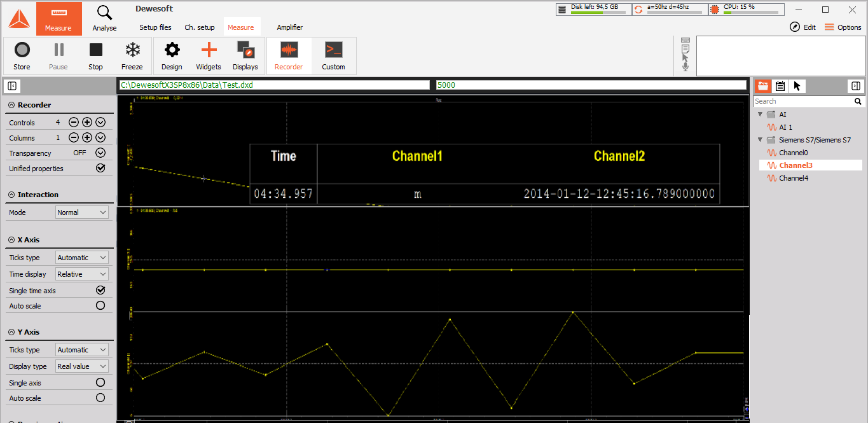This screenshot has width=868, height=423.
Task: Decrease the Columns count
Action: tap(74, 137)
